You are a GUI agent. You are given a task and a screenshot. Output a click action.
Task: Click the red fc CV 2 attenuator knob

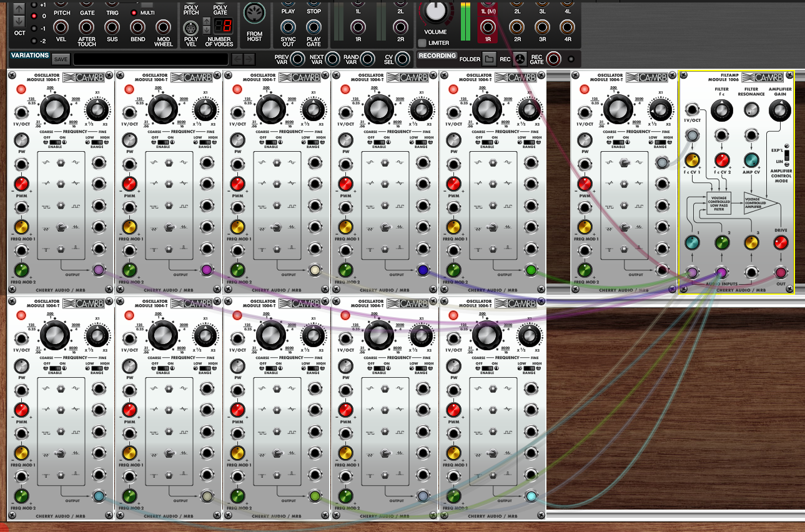coord(721,160)
